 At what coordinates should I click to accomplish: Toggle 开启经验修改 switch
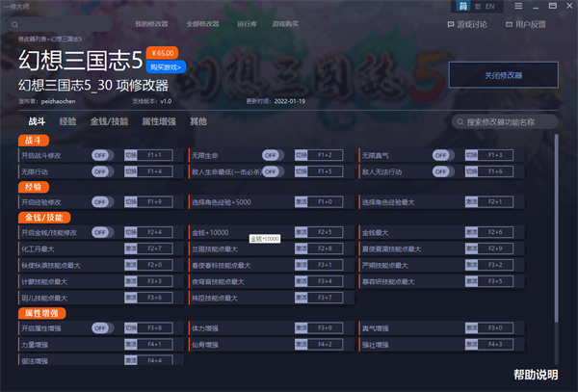point(102,202)
